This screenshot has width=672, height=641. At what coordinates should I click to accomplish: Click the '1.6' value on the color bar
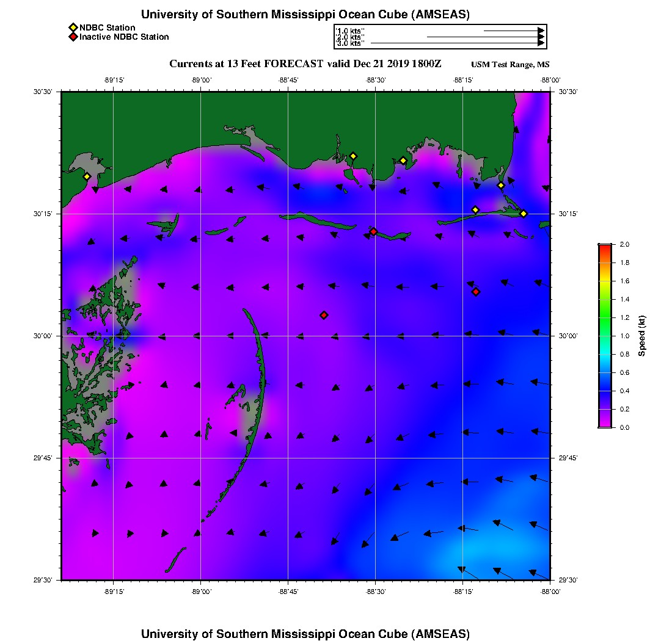click(624, 281)
